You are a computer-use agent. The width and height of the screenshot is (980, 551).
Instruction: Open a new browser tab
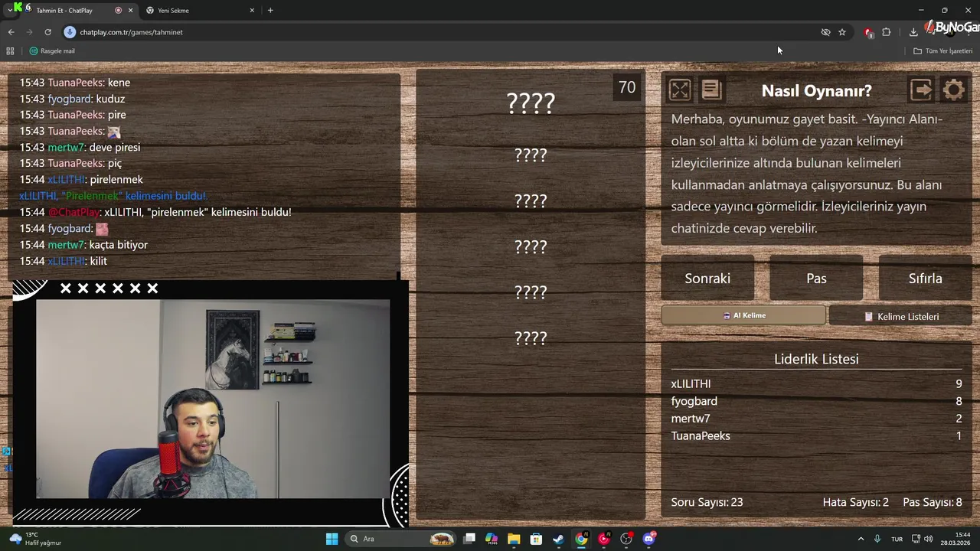270,11
